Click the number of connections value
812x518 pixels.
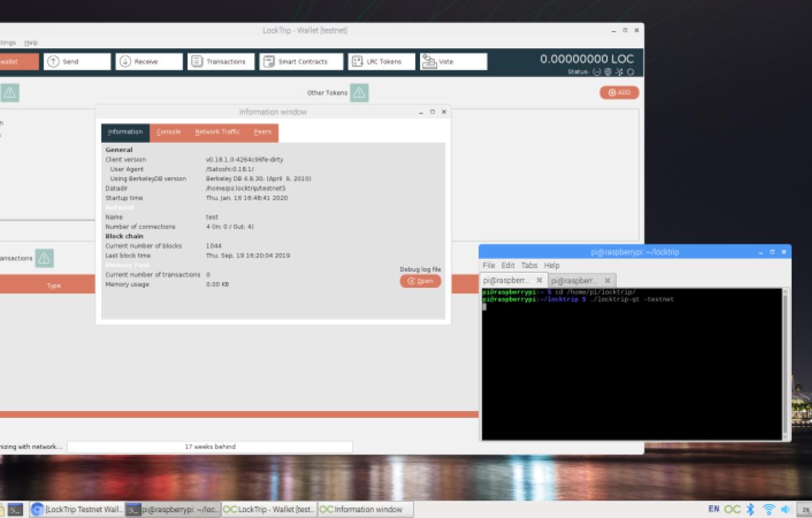(x=230, y=226)
